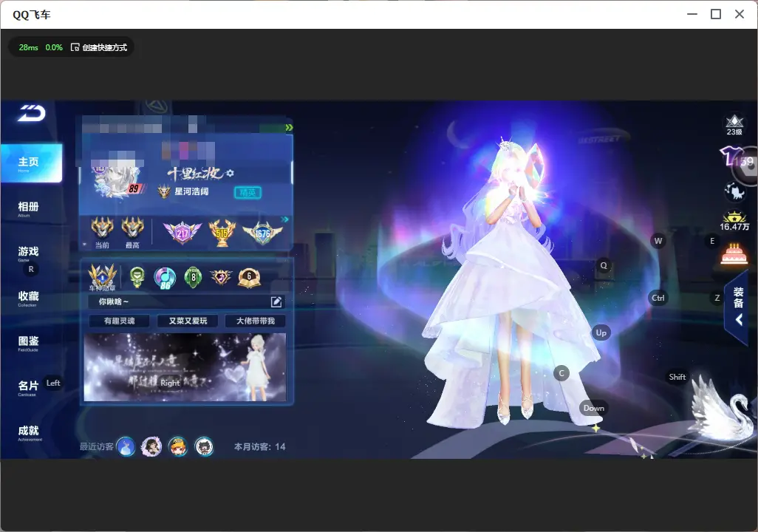This screenshot has width=758, height=532.
Task: Open the 车神勋章 medal icon
Action: tap(103, 277)
